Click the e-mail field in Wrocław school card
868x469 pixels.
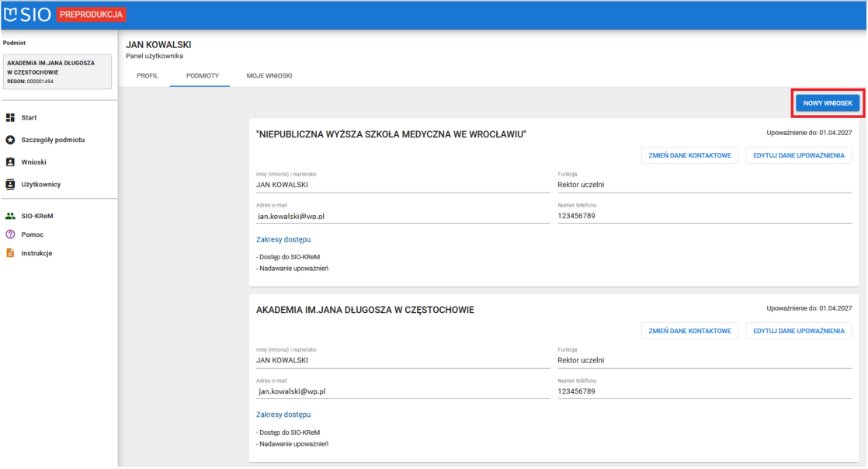[402, 217]
